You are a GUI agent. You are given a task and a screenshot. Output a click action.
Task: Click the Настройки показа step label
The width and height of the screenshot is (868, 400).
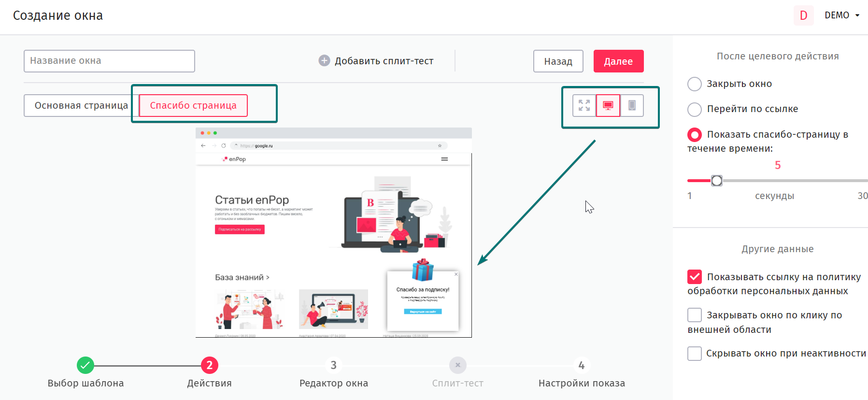coord(582,383)
